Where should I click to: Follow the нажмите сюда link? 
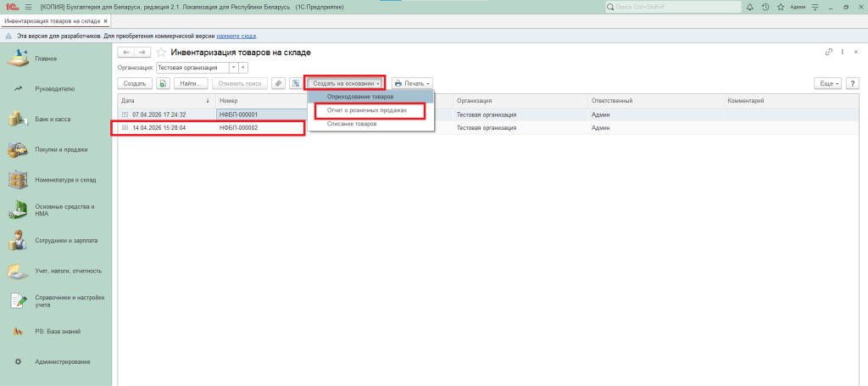pyautogui.click(x=236, y=36)
